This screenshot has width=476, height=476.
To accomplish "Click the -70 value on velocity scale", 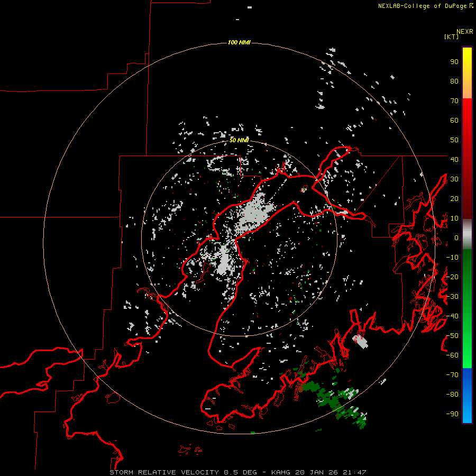I will [x=452, y=375].
